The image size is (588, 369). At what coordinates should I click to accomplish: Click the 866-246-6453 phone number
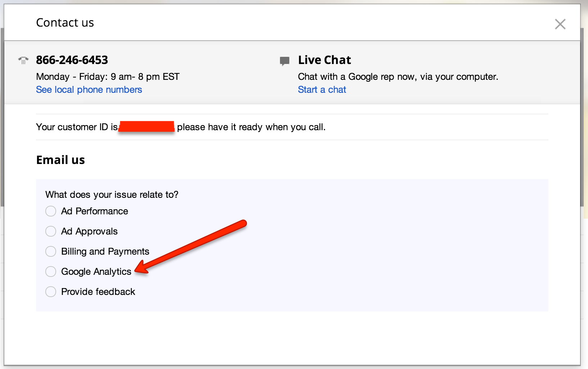click(x=72, y=60)
